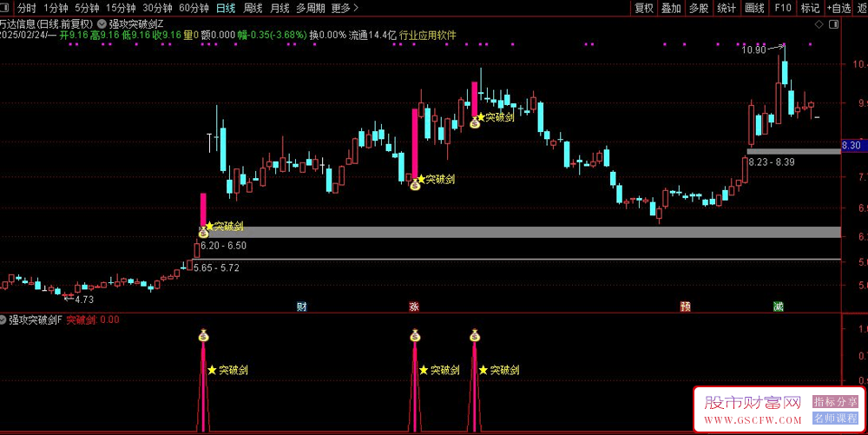Toggle the side panel icon at chart top-right
Viewport: 868px width, 435px height.
[833, 24]
